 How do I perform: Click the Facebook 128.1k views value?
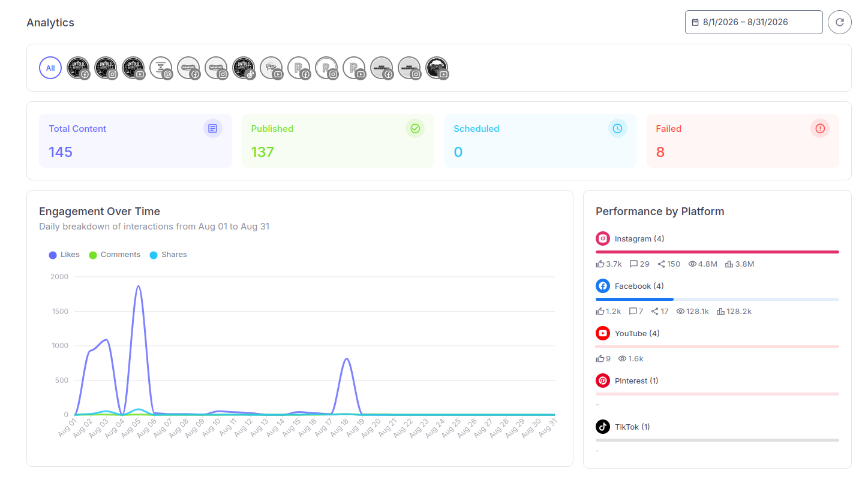pos(698,311)
